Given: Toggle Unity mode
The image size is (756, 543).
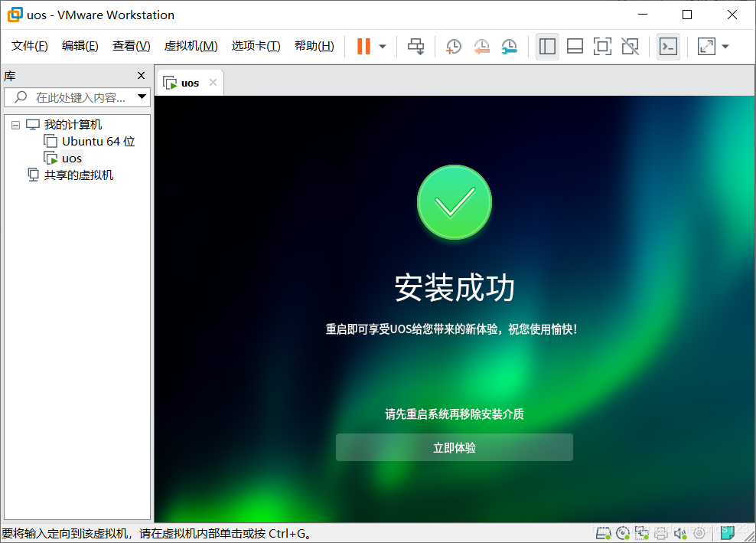Looking at the screenshot, I should tap(631, 47).
